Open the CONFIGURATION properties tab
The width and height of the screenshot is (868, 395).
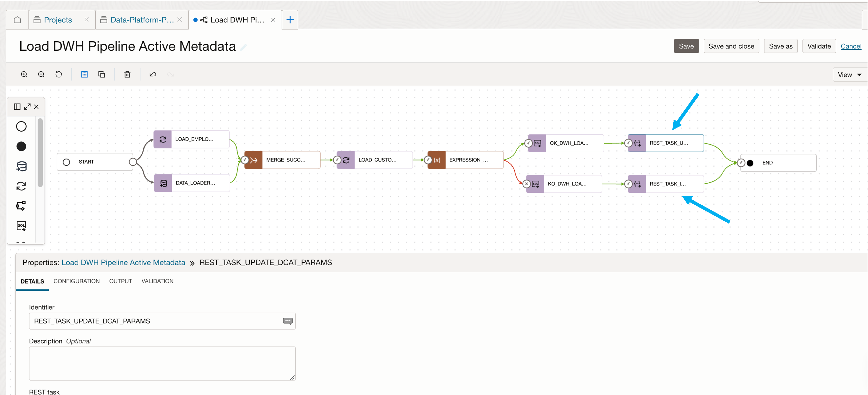pyautogui.click(x=76, y=281)
